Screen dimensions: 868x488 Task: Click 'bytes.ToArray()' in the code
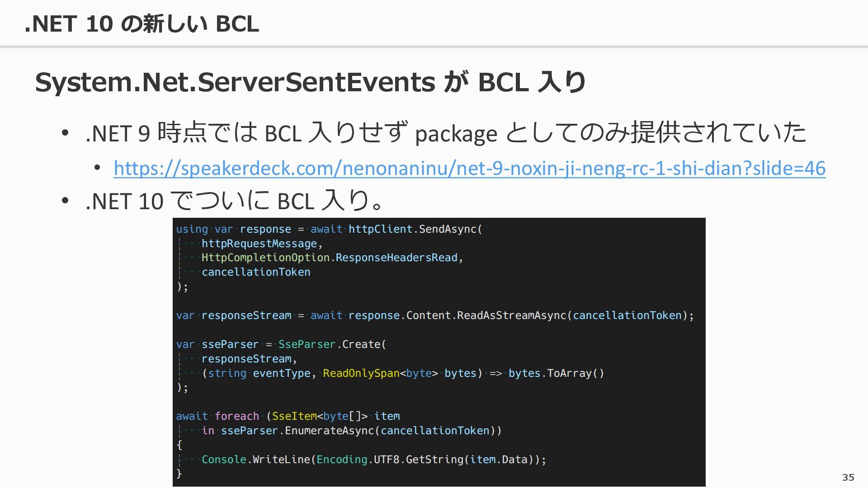tap(556, 373)
